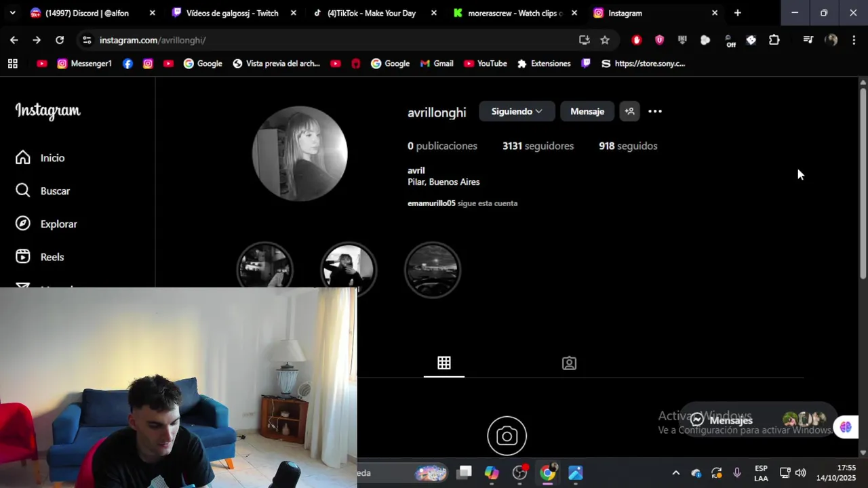Open the third story highlight with sky
This screenshot has width=868, height=488.
click(x=433, y=270)
